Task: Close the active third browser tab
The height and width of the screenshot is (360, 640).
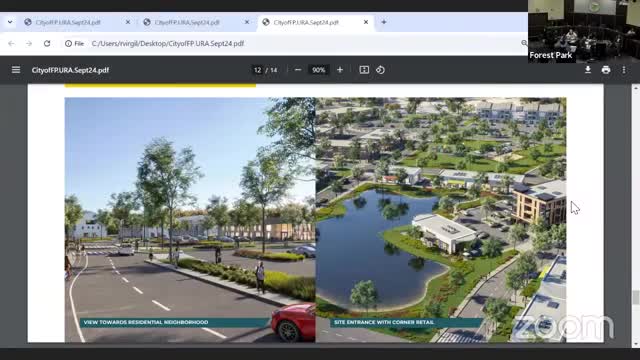Action: (x=366, y=22)
